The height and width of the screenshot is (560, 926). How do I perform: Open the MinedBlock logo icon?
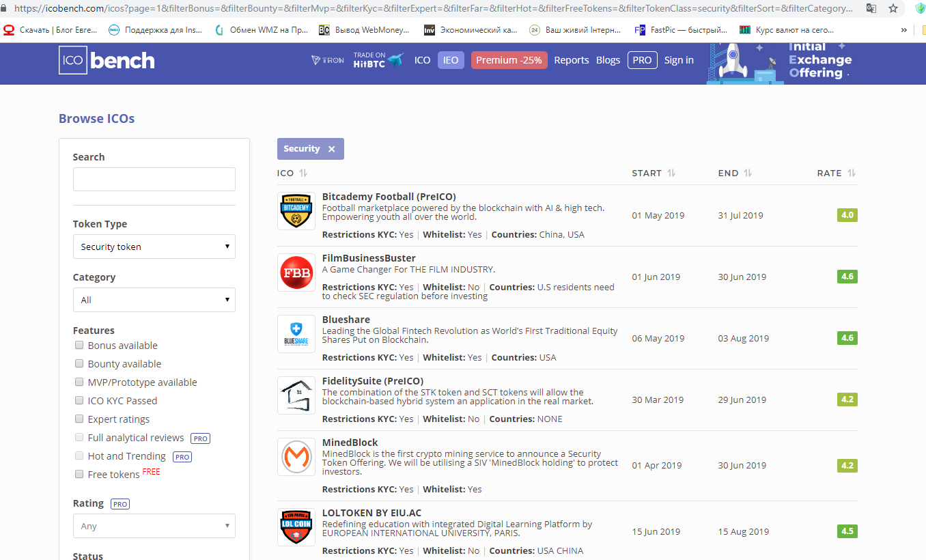(x=296, y=457)
